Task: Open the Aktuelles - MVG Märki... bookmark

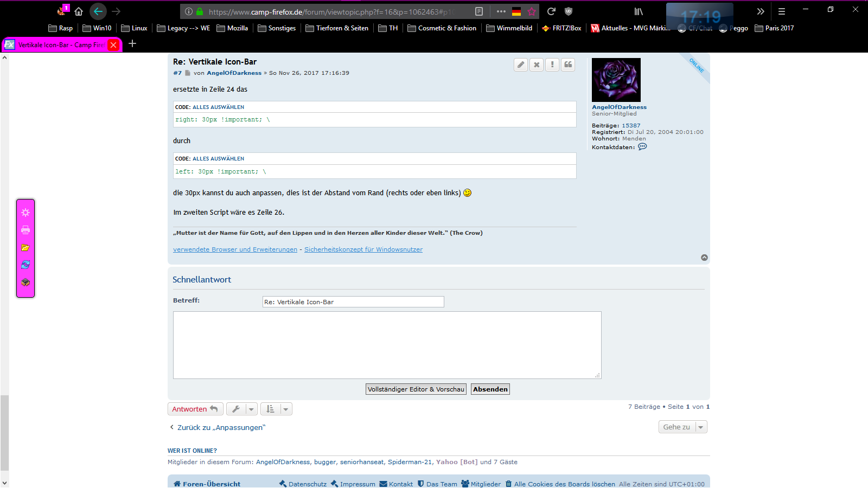Action: pos(630,28)
